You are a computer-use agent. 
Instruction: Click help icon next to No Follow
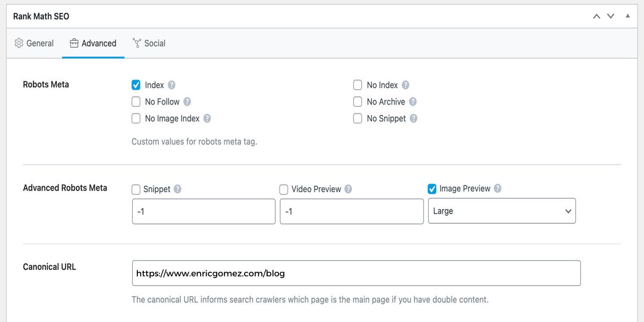187,101
